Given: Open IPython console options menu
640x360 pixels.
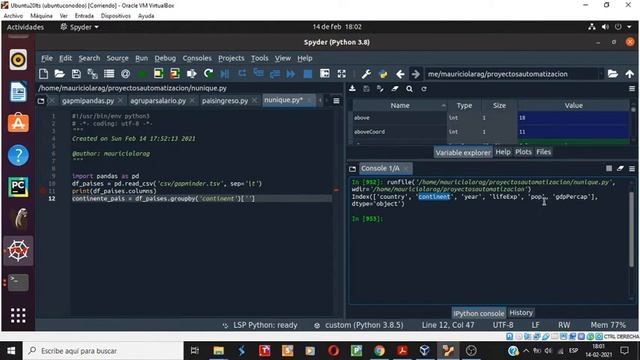Looking at the screenshot, I should pyautogui.click(x=632, y=168).
